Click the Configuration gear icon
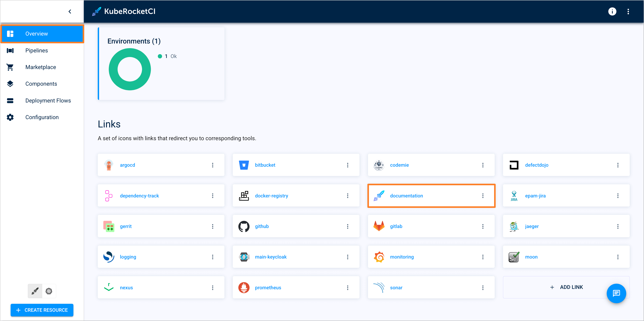Image resolution: width=644 pixels, height=321 pixels. 10,117
